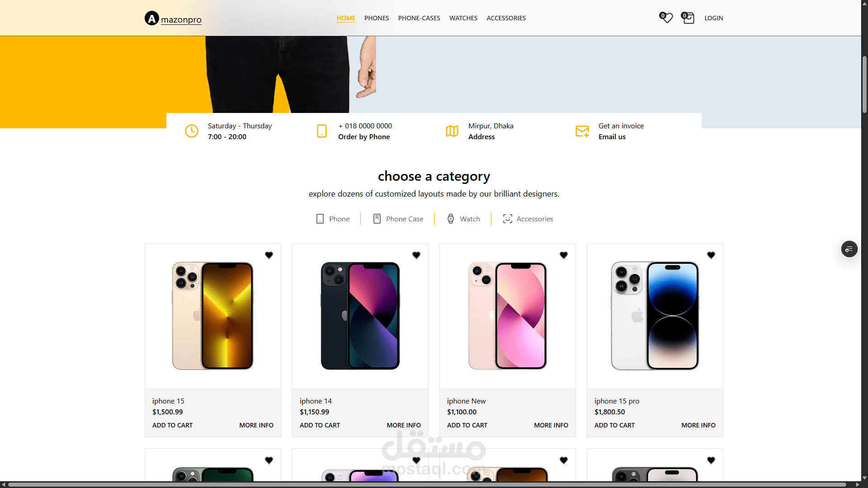View MORE INFO for iphone 14

404,425
